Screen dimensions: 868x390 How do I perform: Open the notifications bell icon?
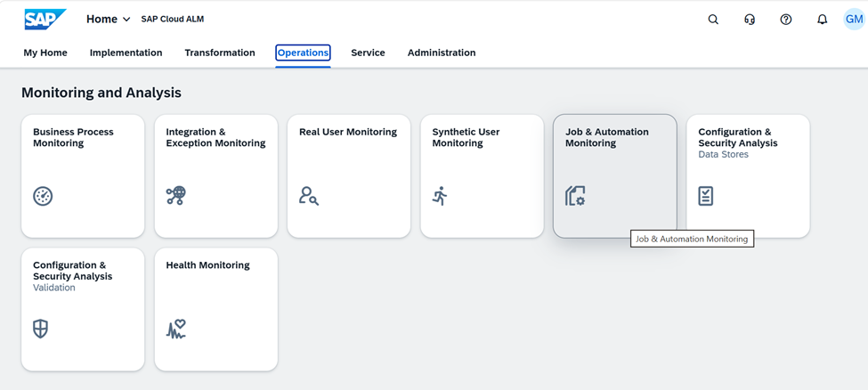click(822, 20)
